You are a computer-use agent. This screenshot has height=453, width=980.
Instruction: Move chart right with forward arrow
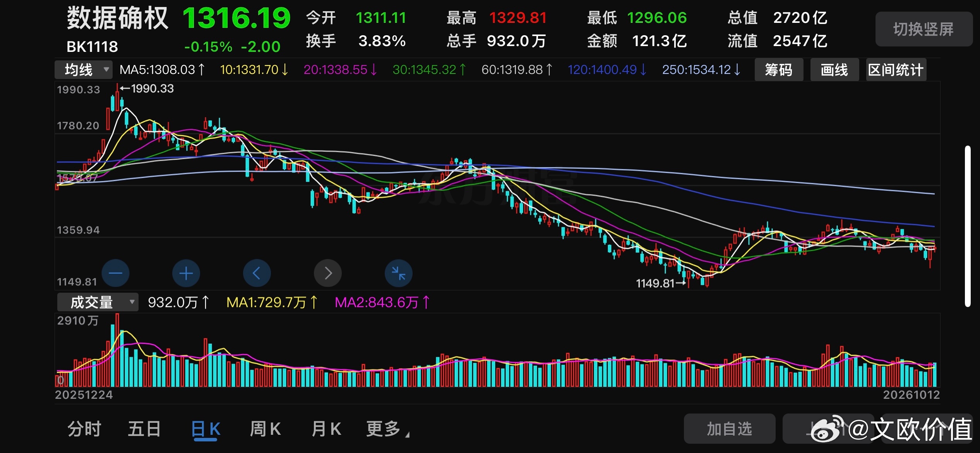(x=328, y=273)
